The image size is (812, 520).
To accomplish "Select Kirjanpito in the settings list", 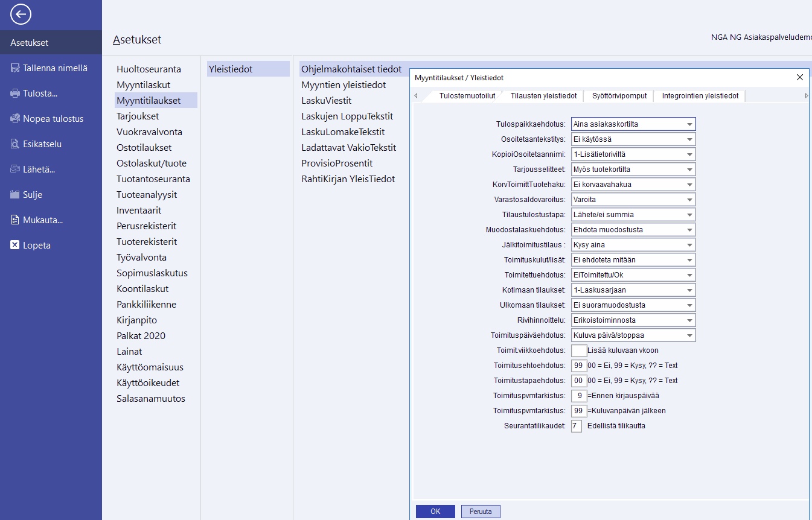I will (x=156, y=320).
